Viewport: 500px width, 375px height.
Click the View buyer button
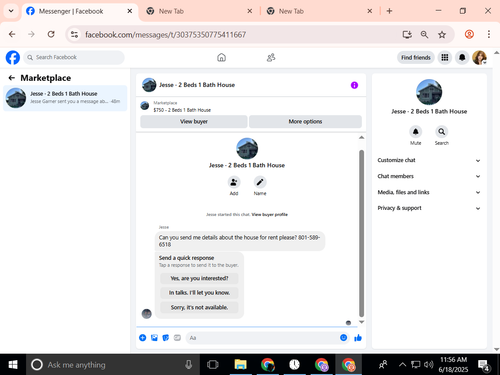pyautogui.click(x=194, y=122)
